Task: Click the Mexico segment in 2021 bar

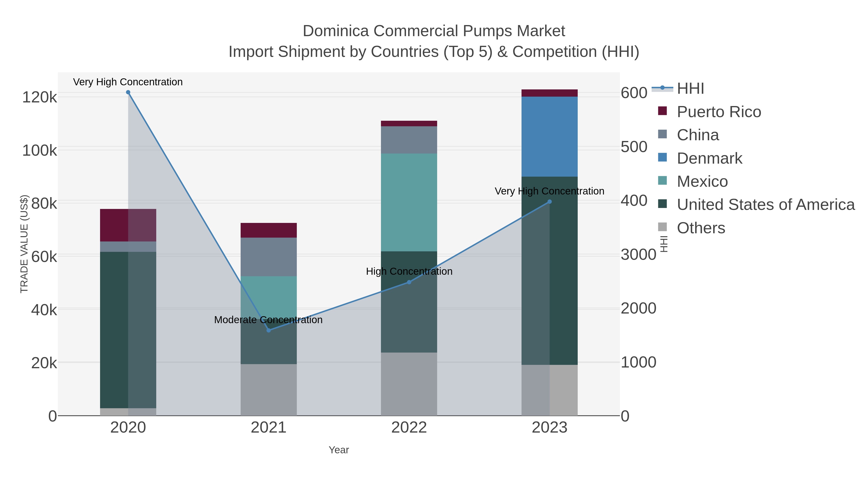Action: pyautogui.click(x=269, y=297)
